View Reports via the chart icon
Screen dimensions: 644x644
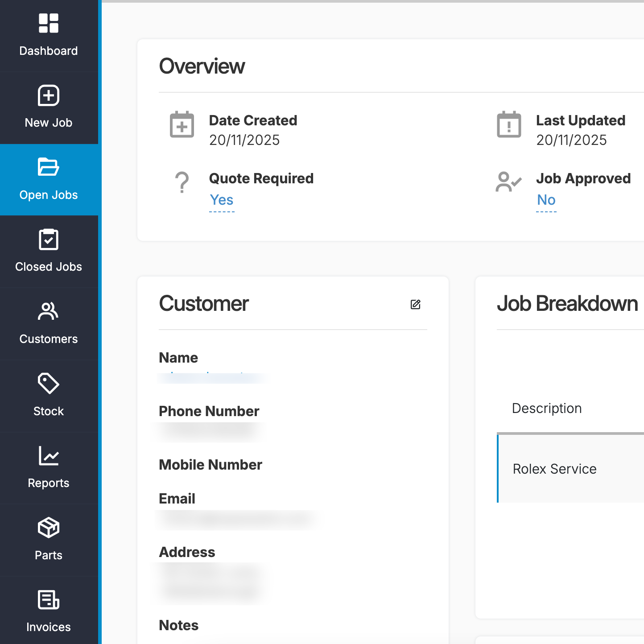pyautogui.click(x=49, y=456)
